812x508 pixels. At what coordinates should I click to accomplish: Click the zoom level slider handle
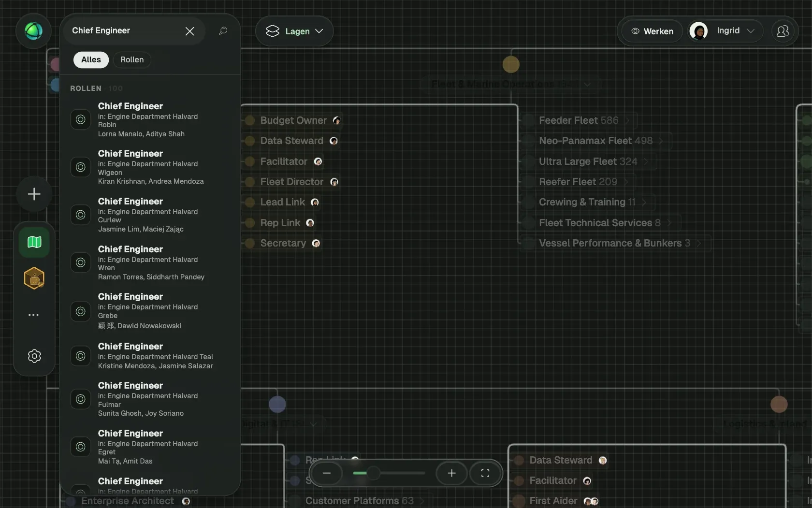click(373, 473)
